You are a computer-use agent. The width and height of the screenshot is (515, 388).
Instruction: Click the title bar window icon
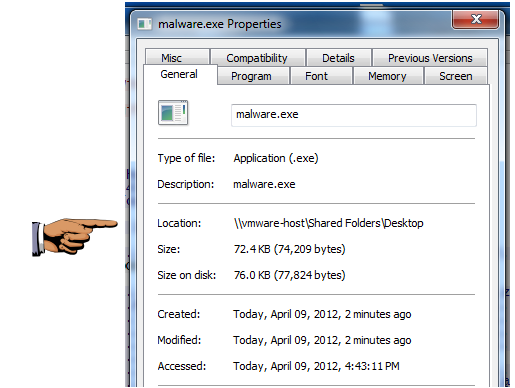[x=145, y=24]
